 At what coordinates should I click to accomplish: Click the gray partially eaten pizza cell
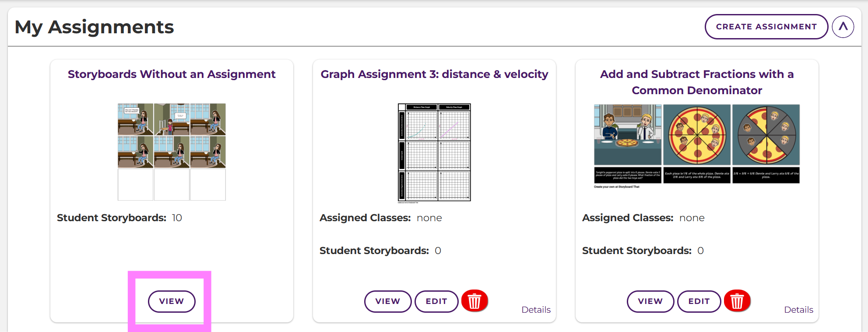pos(766,134)
